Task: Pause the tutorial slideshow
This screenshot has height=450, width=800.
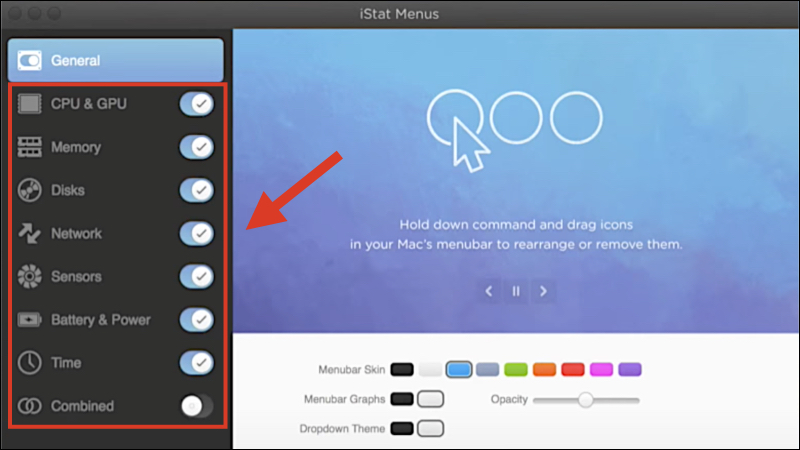Action: point(516,291)
